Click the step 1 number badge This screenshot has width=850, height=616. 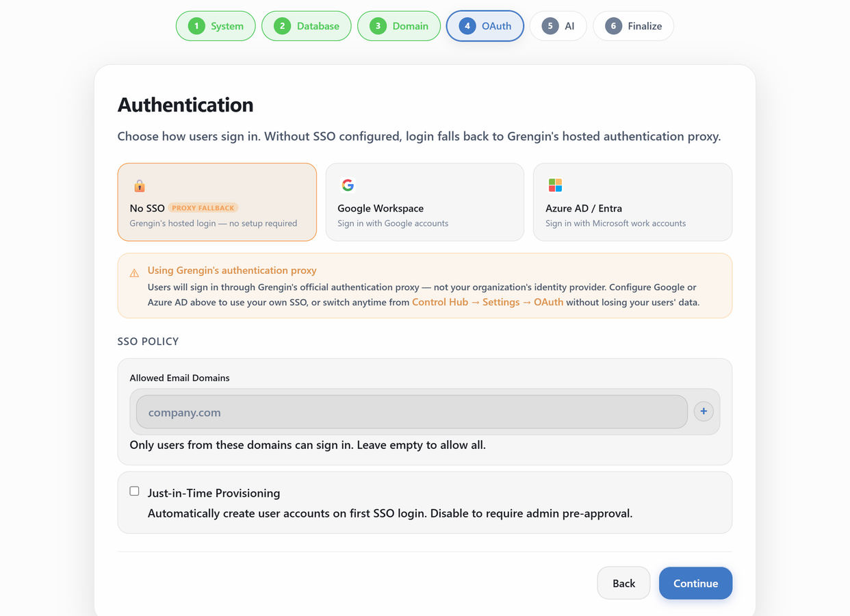196,26
